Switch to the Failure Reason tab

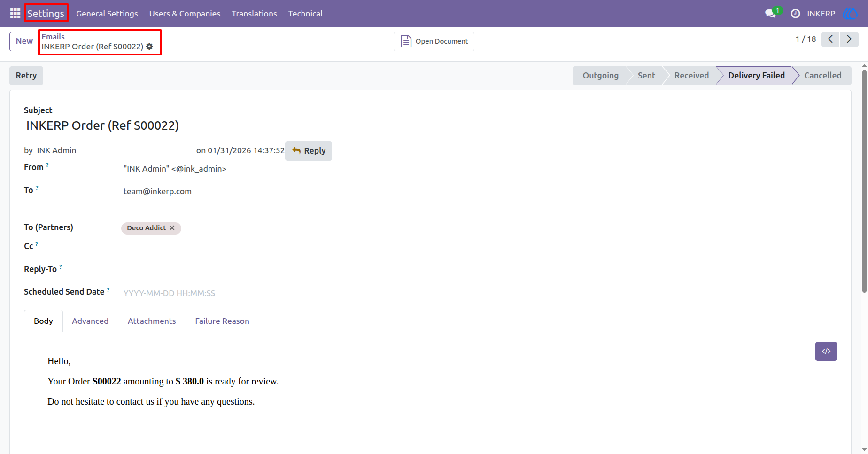coord(222,321)
